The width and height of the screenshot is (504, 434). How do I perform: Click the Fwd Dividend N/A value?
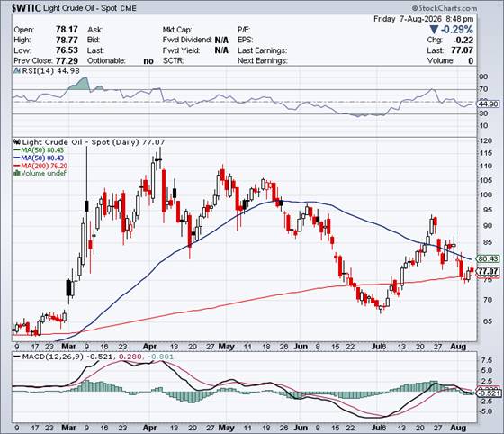(221, 40)
